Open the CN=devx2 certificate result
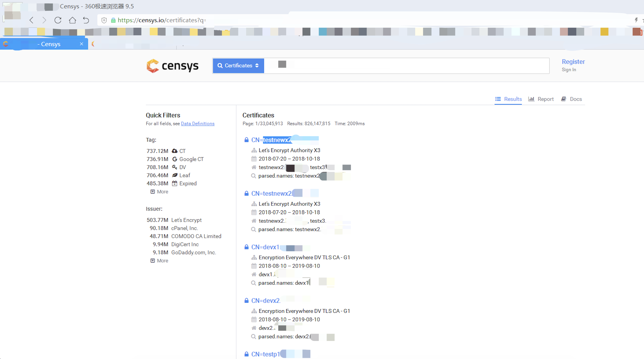 [x=266, y=301]
